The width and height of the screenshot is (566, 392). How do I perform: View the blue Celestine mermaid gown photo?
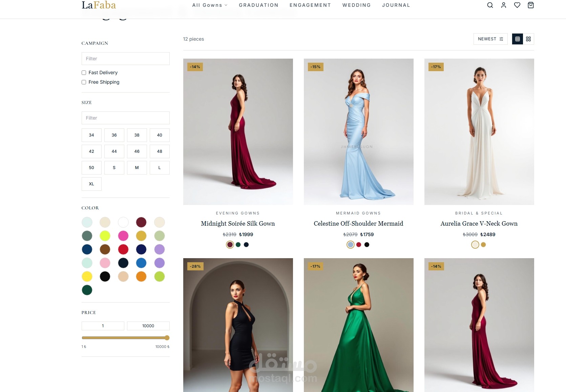359,132
